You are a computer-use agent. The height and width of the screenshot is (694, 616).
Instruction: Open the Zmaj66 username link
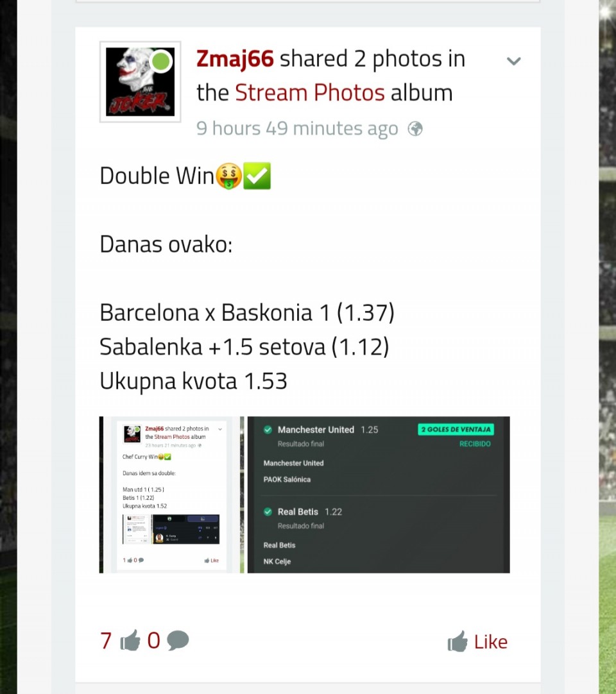coord(235,59)
